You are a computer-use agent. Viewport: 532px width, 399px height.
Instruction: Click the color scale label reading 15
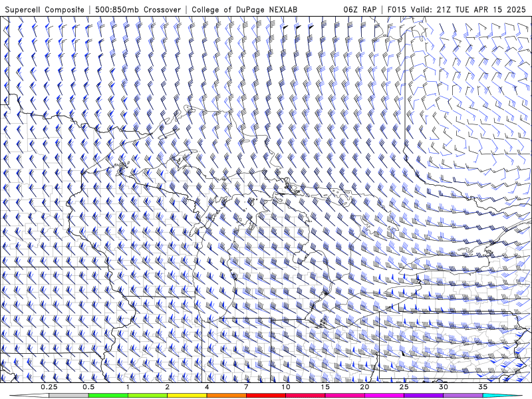tap(325, 387)
